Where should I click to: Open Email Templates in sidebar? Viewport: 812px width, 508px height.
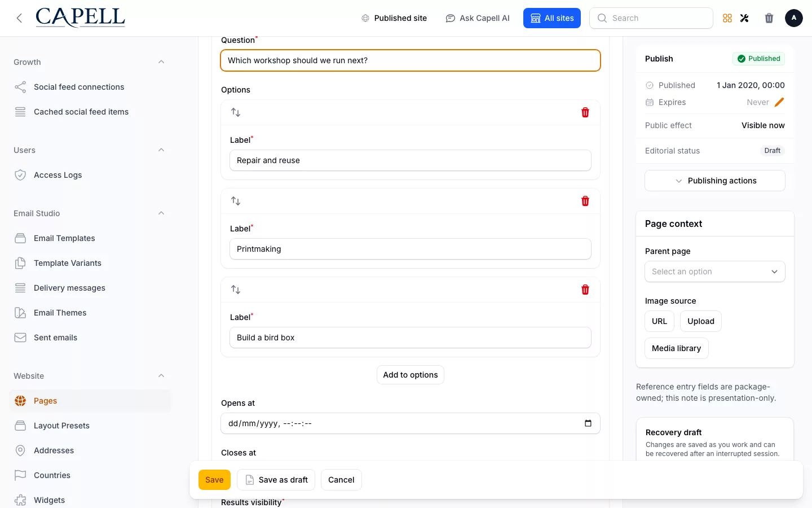click(90, 238)
